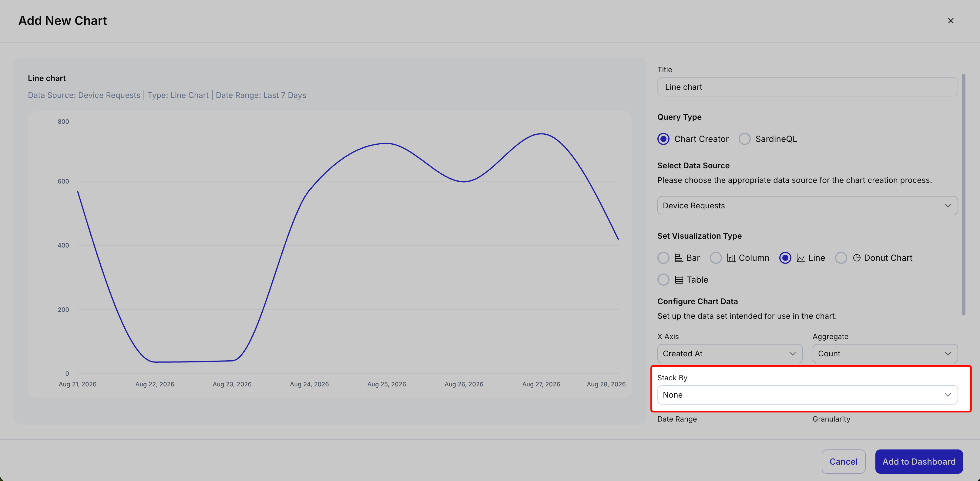Close the Add New Chart dialog
Screen dimensions: 980x481
[x=951, y=21]
